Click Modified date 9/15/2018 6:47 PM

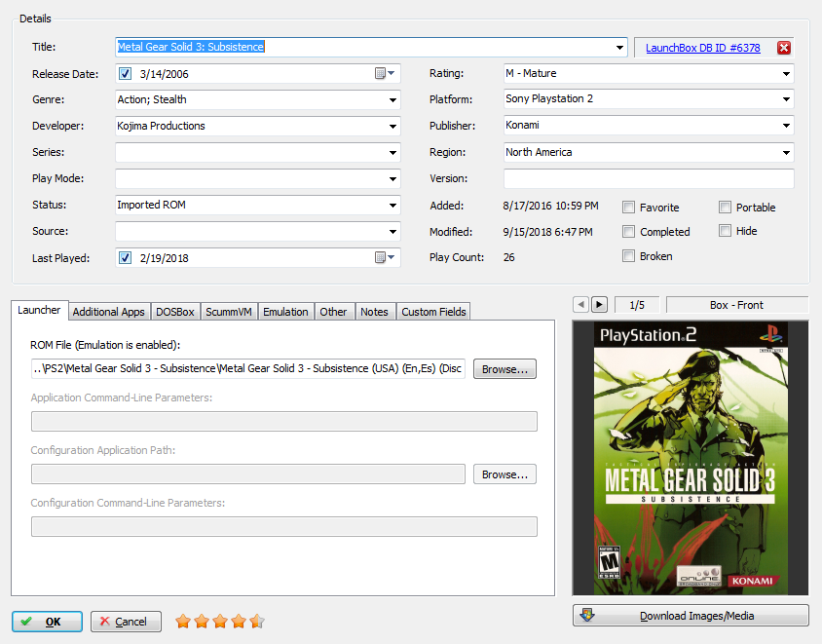(547, 232)
